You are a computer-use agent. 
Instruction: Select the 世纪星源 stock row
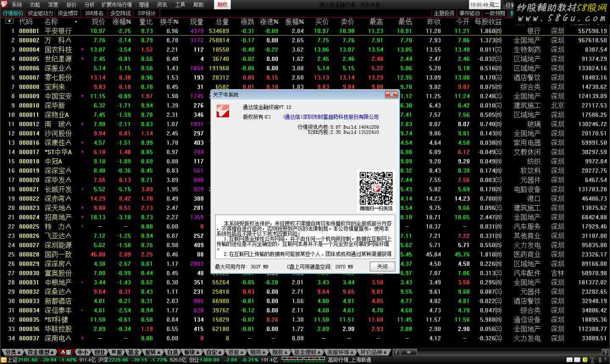305,59
